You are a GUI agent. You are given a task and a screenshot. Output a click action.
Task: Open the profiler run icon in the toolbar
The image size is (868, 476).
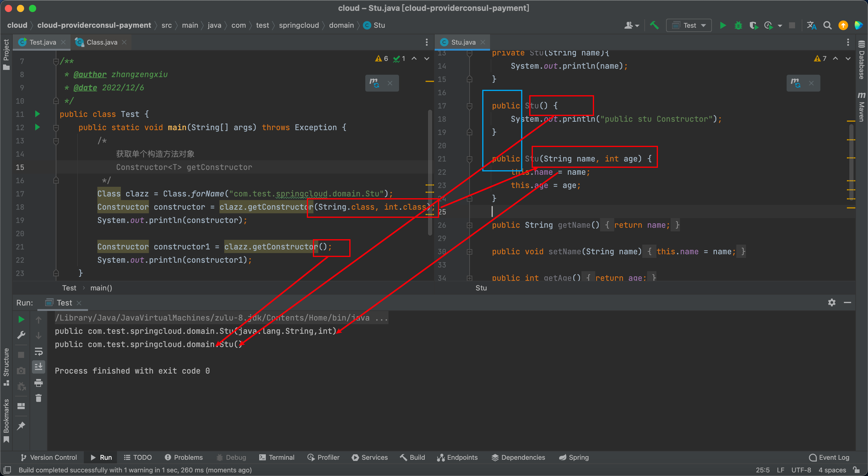pos(769,25)
